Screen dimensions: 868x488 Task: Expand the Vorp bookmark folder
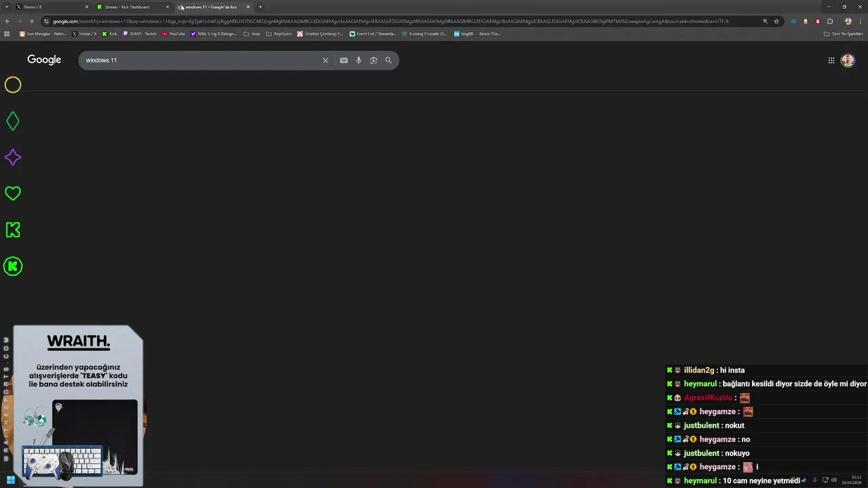(x=252, y=33)
